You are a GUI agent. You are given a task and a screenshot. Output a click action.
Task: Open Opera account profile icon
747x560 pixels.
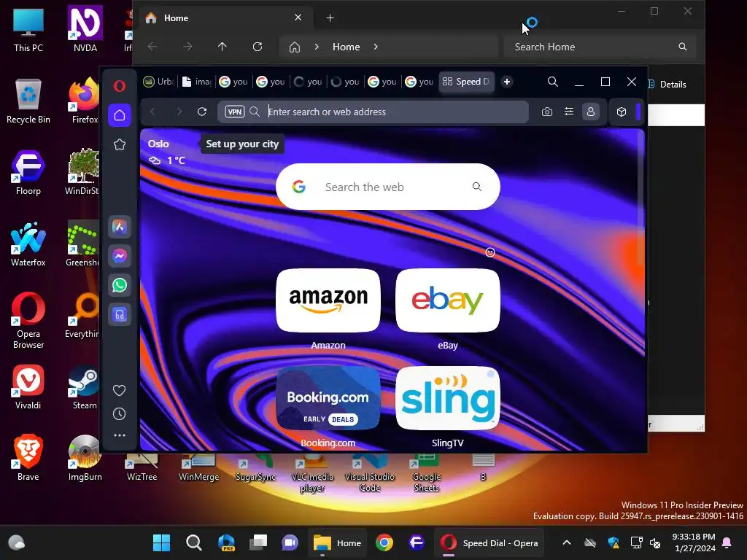click(591, 112)
